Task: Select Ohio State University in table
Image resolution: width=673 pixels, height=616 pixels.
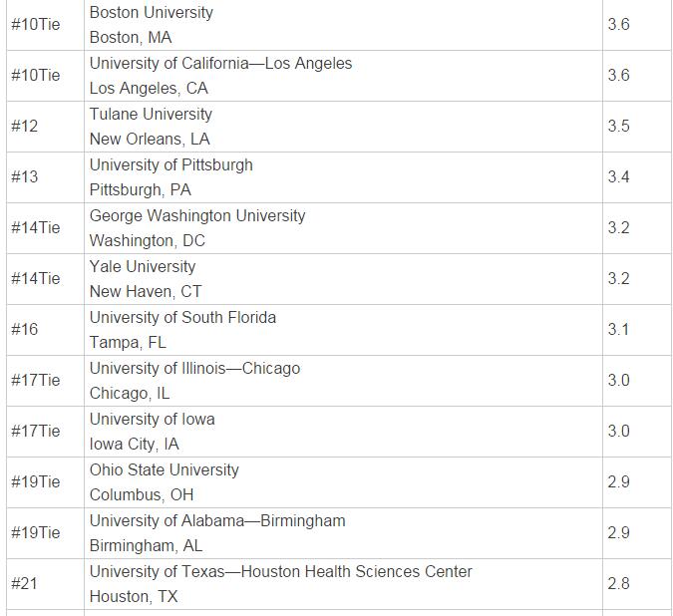Action: (164, 470)
